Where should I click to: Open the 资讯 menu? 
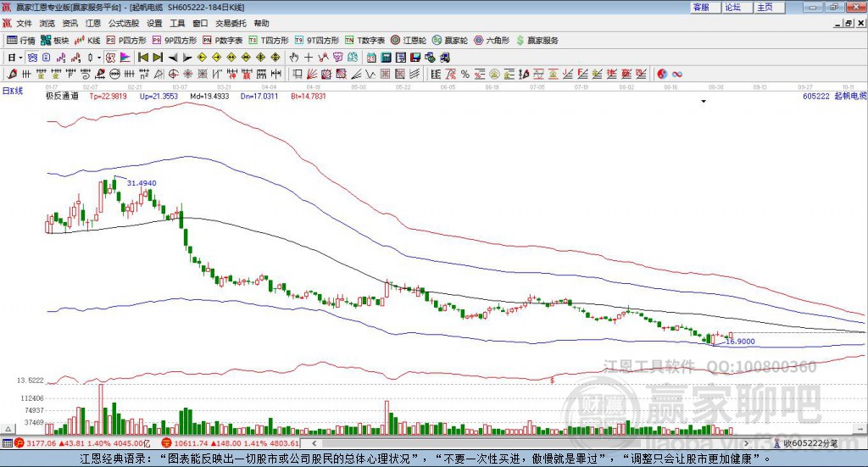(x=70, y=23)
